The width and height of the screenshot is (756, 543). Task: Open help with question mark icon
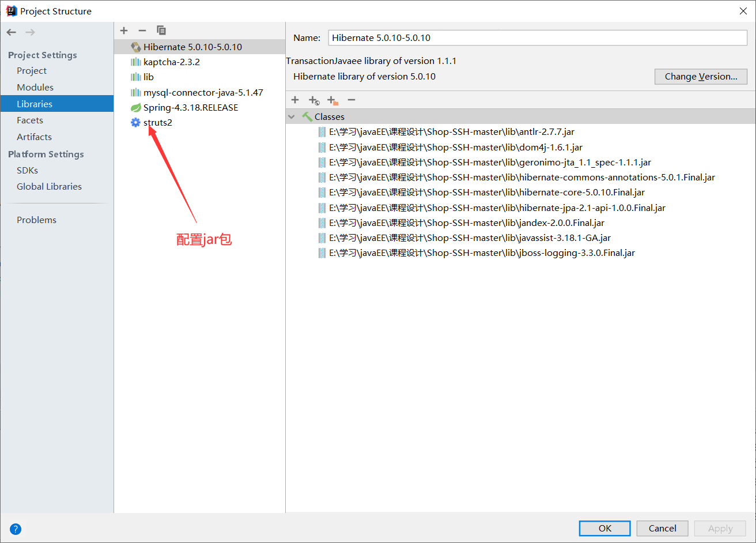coord(16,529)
